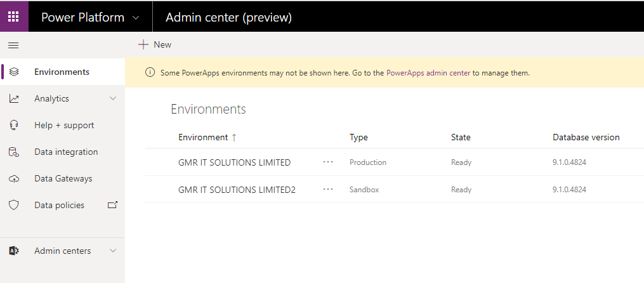Open the app launcher waffle icon
Image resolution: width=644 pixels, height=283 pixels.
pyautogui.click(x=13, y=16)
